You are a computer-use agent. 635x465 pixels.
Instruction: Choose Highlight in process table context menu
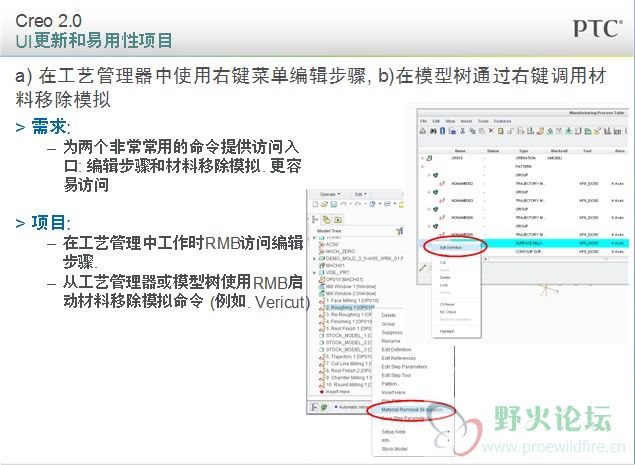click(x=447, y=331)
